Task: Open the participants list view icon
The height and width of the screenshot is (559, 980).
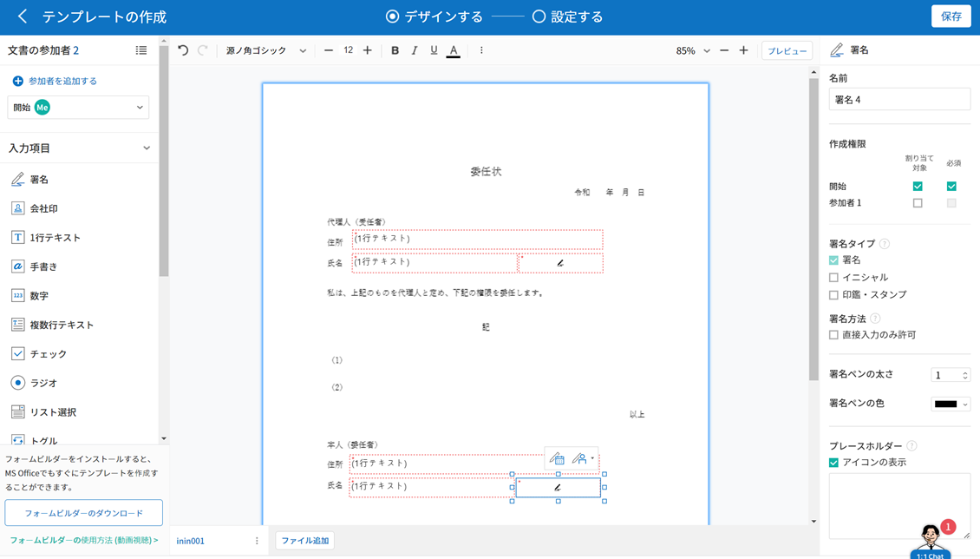Action: tap(141, 50)
